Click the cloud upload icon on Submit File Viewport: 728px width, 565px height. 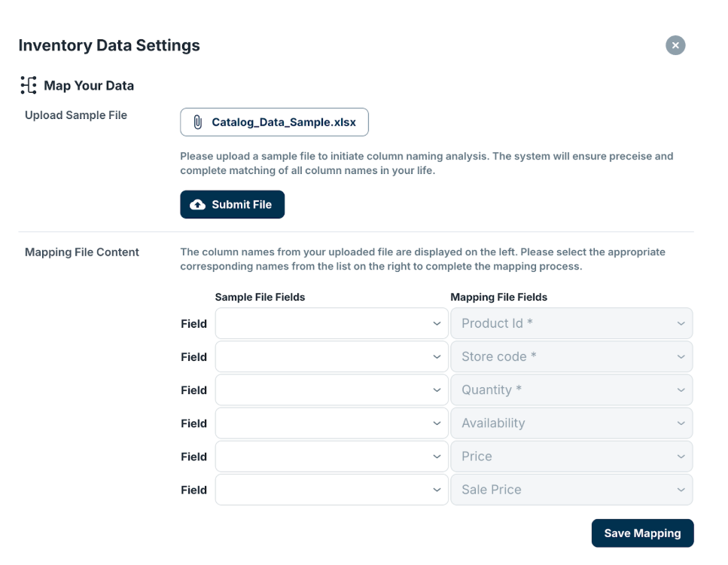coord(197,205)
